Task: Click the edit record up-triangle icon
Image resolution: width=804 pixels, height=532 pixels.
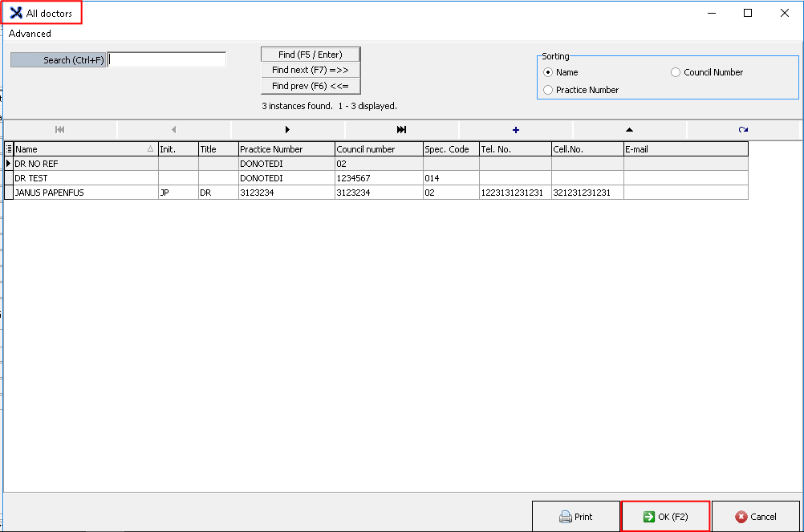Action: tap(629, 129)
